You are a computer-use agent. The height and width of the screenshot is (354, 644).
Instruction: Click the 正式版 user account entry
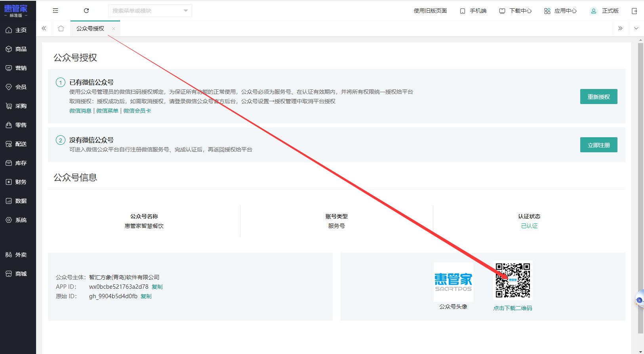[x=604, y=11]
